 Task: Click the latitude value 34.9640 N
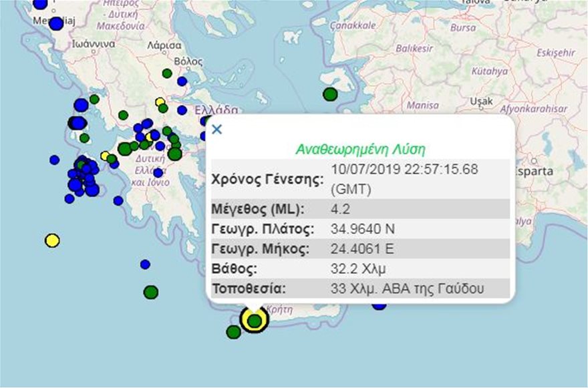coord(363,229)
